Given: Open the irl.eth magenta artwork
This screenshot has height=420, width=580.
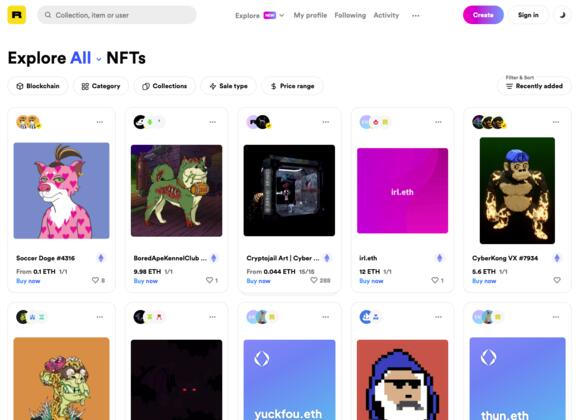Looking at the screenshot, I should point(402,191).
